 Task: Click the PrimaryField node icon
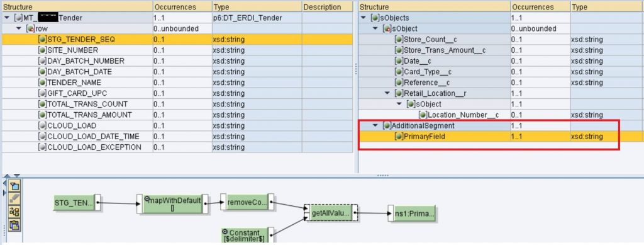[398, 137]
